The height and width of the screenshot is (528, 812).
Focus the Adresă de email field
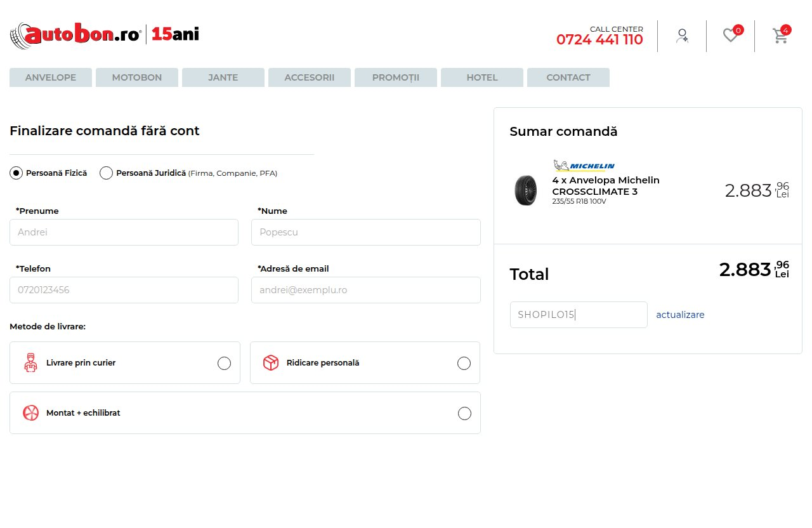pyautogui.click(x=366, y=290)
